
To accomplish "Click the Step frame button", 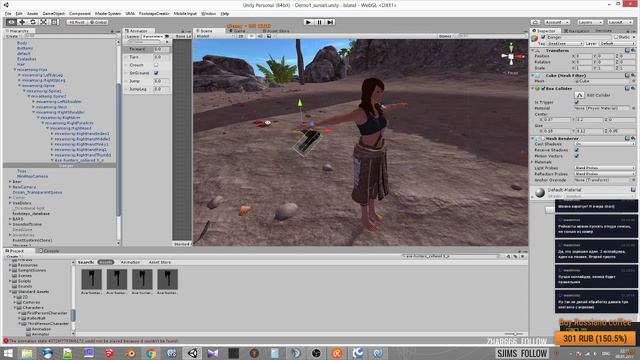I will coord(331,22).
